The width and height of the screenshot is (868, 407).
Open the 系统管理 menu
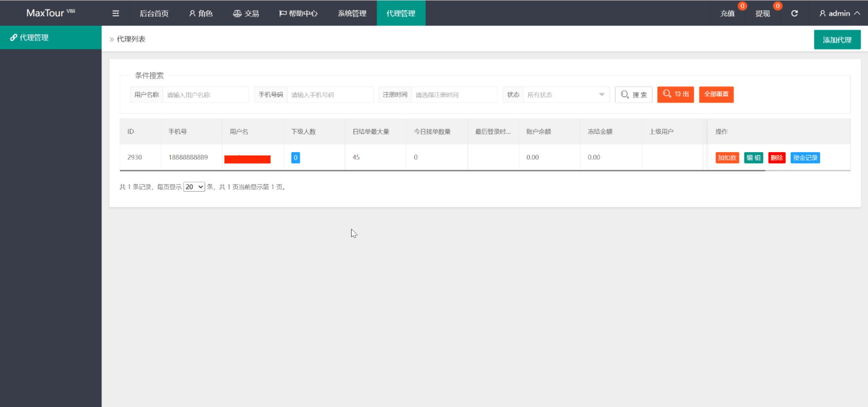[352, 13]
